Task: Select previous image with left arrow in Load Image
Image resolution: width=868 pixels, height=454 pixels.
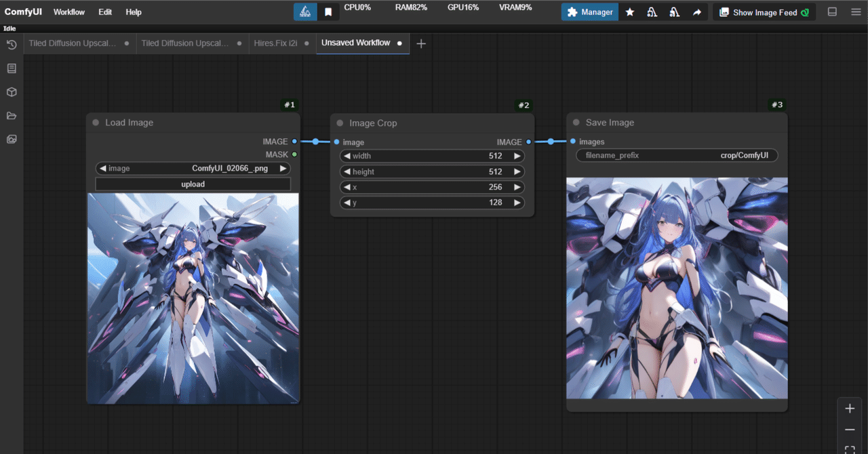Action: 102,169
